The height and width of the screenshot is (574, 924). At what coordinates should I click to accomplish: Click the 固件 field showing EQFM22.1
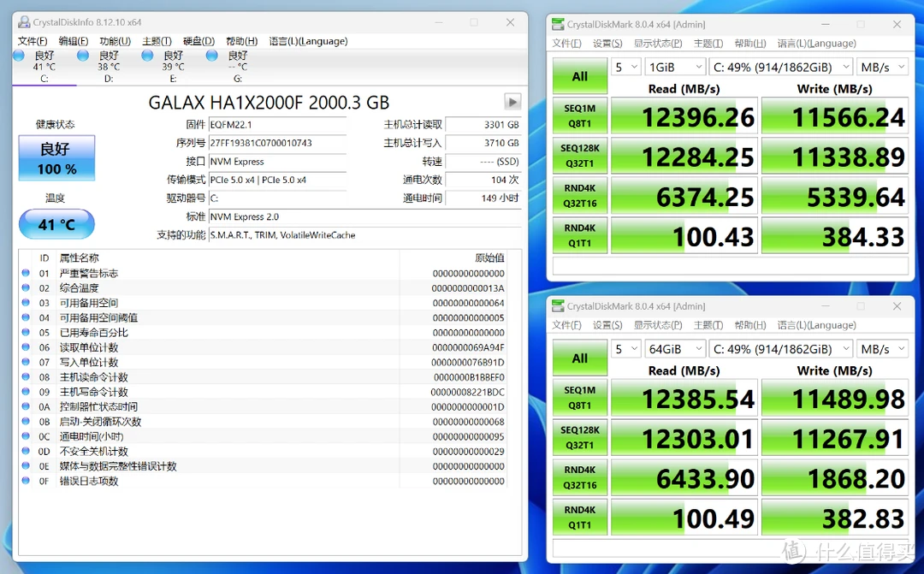277,124
